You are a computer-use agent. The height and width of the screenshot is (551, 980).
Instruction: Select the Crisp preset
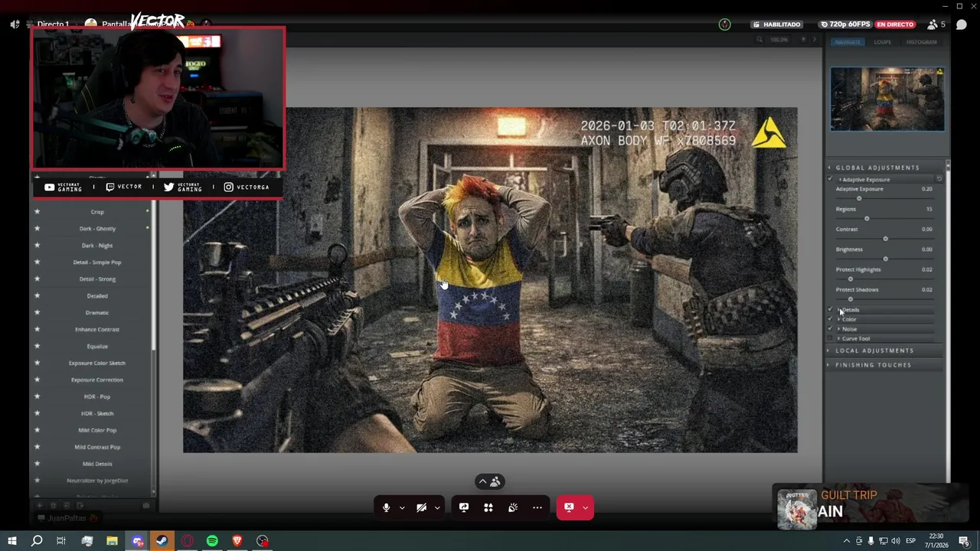[97, 212]
